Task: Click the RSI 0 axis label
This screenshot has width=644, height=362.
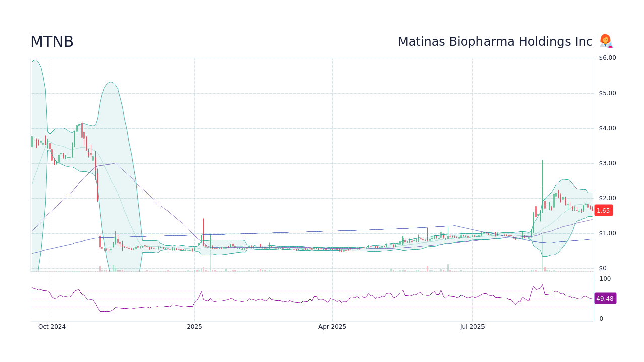Action: coord(601,319)
